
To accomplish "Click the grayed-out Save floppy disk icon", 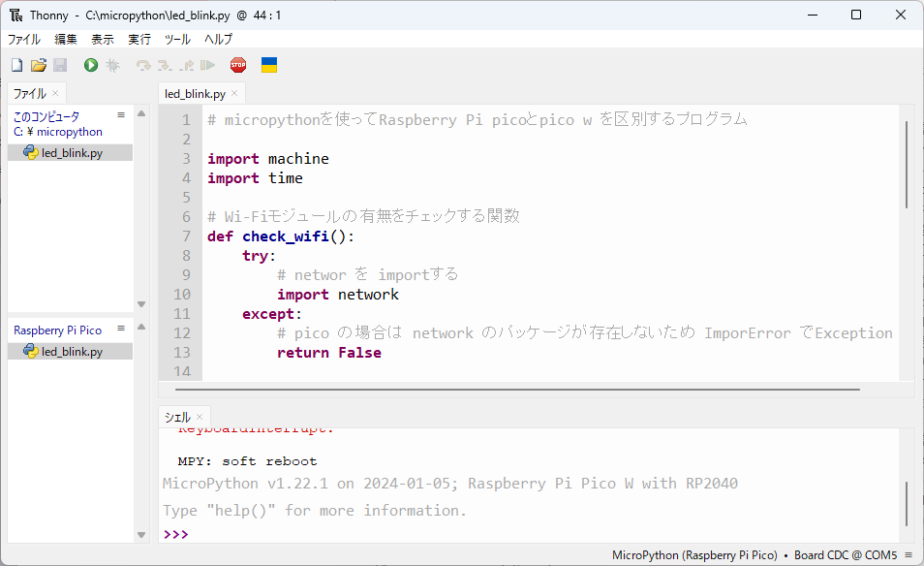I will coord(60,65).
